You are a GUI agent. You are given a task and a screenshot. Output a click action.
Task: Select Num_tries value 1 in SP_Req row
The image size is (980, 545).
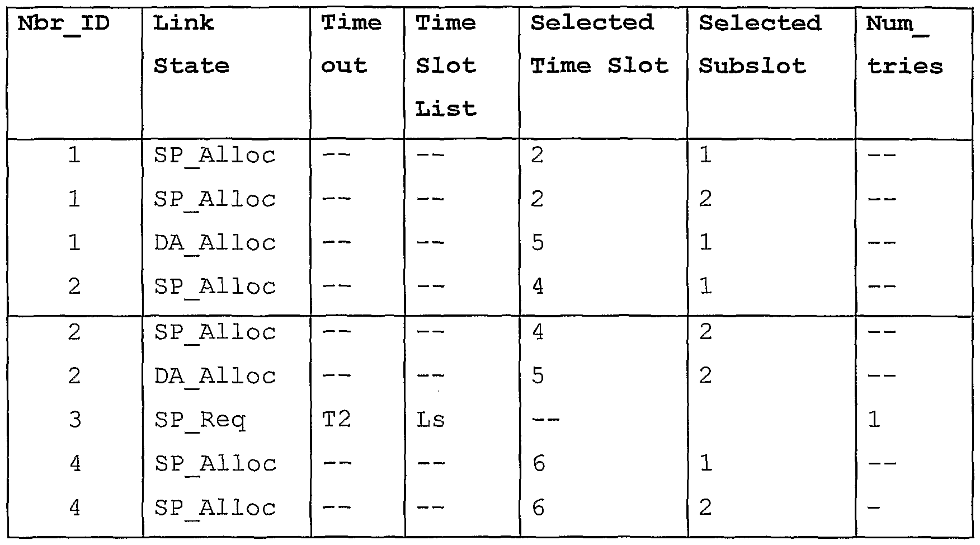(874, 419)
